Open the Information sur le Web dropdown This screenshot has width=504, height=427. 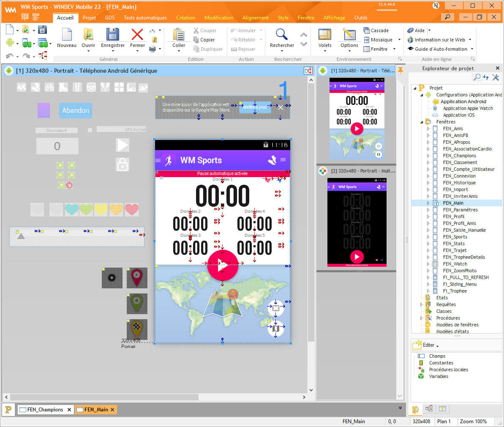click(x=470, y=40)
